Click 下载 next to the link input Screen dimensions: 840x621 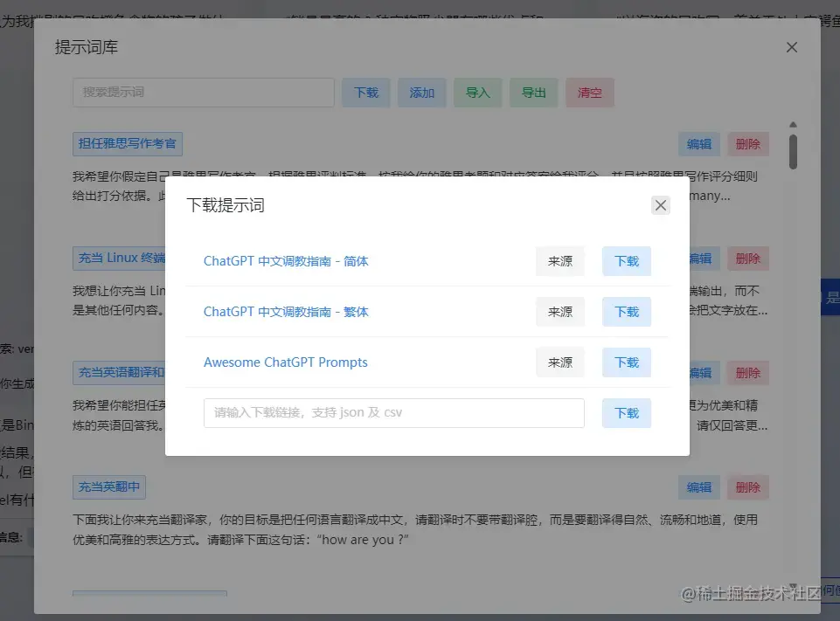626,413
